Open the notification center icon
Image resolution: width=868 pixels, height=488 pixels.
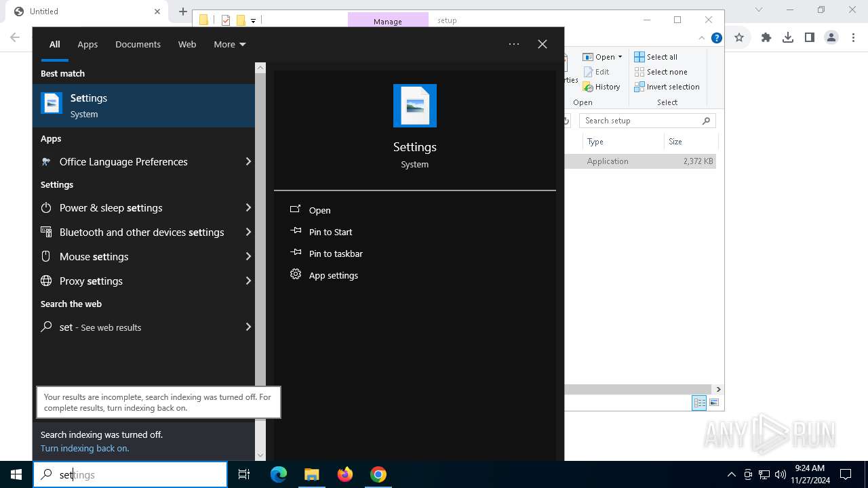pyautogui.click(x=846, y=474)
